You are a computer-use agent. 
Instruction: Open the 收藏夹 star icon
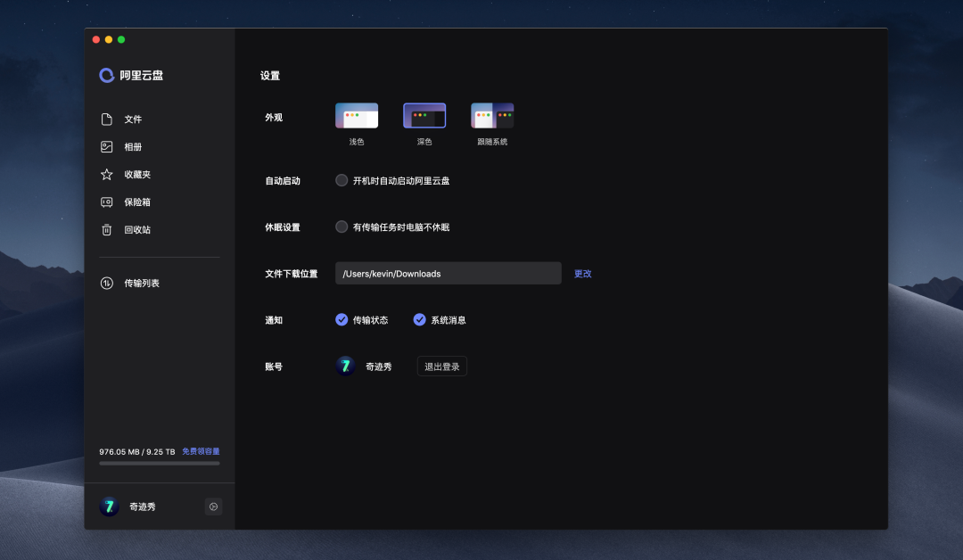[107, 175]
